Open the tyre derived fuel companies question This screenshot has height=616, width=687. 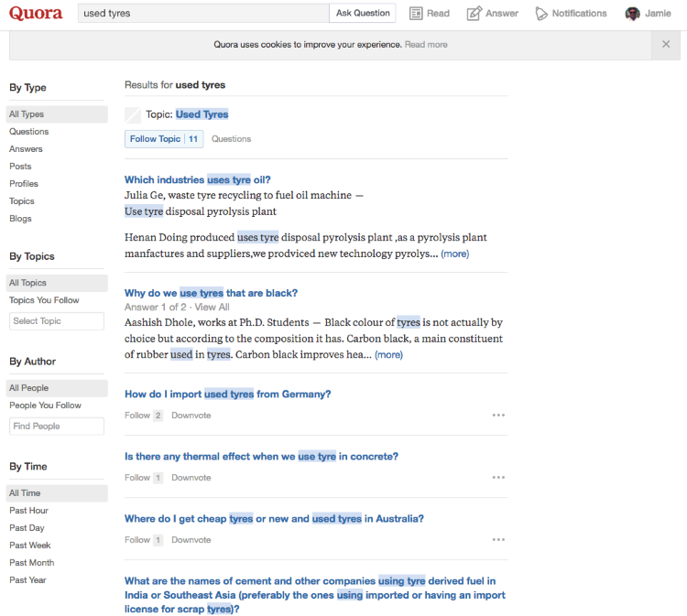tap(315, 595)
